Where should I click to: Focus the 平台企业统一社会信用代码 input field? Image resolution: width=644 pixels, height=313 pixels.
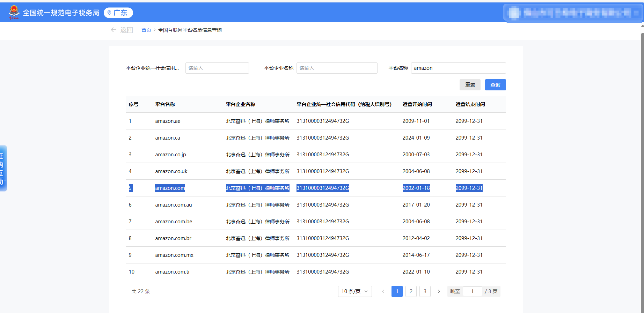click(x=217, y=68)
